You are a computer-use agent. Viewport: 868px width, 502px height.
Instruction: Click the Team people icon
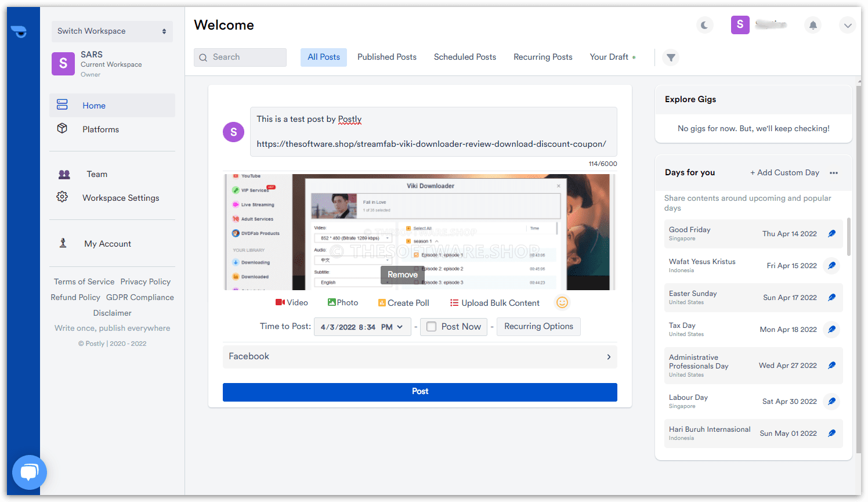(64, 174)
